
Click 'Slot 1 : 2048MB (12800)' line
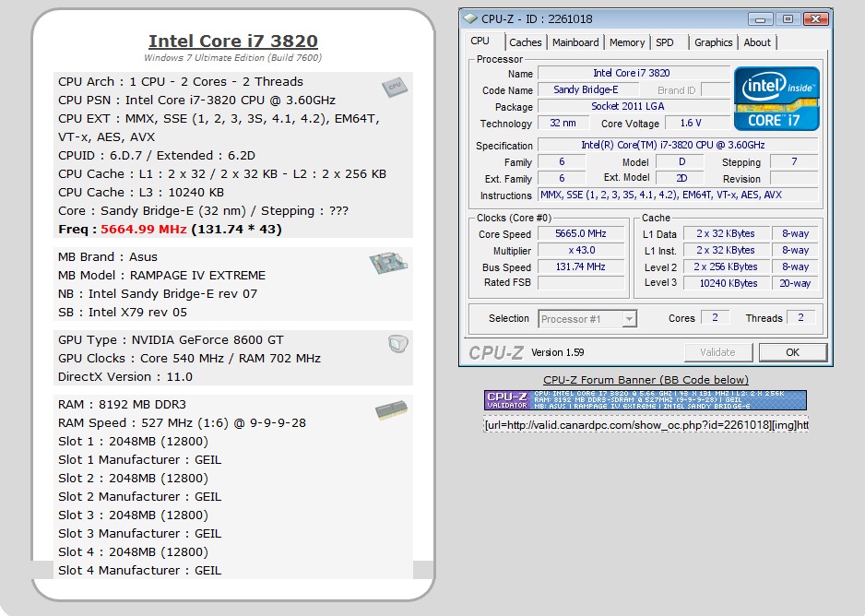click(133, 441)
